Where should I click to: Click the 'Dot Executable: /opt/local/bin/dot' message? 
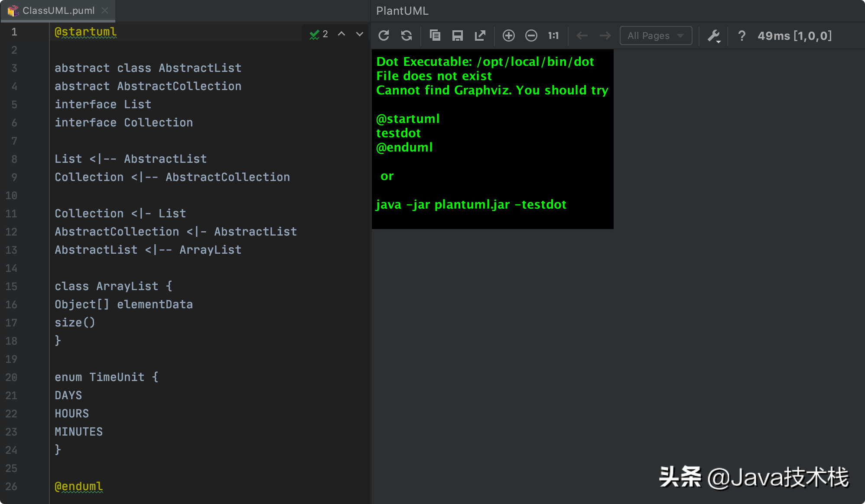(485, 61)
